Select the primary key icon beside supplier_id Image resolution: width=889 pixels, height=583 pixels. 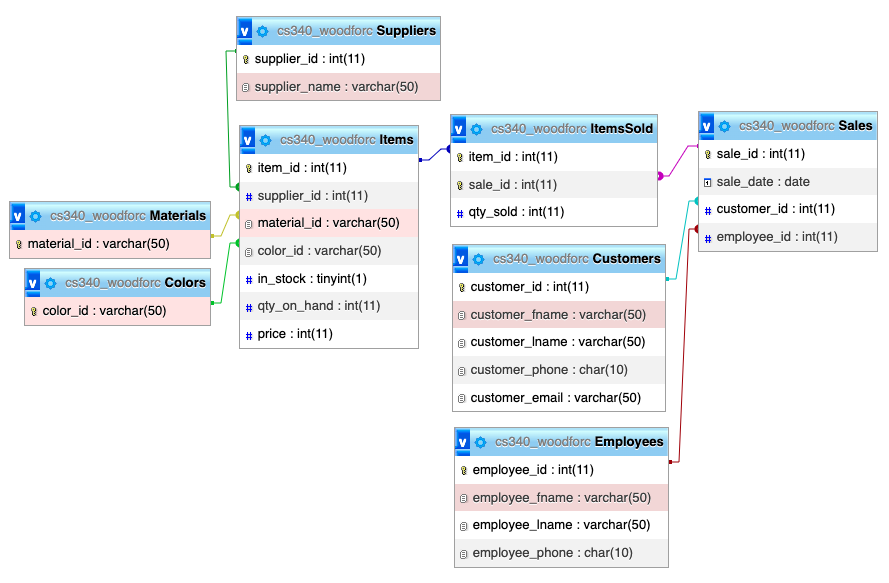245,59
